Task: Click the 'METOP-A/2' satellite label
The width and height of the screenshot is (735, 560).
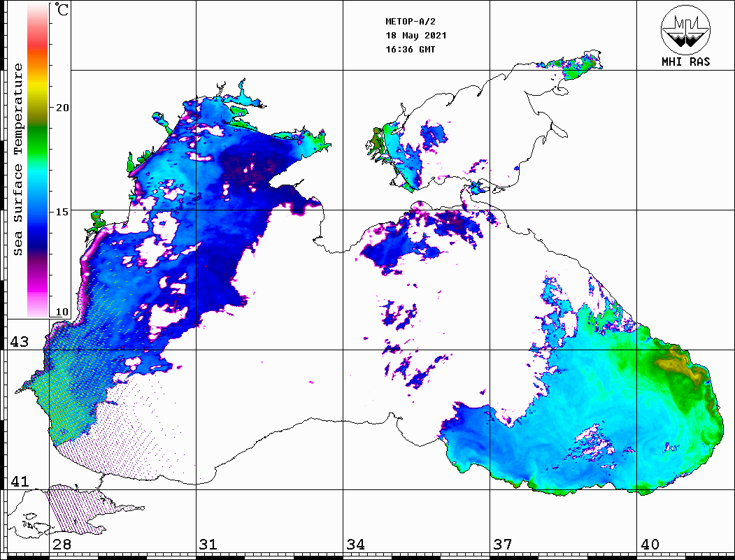Action: click(x=410, y=22)
